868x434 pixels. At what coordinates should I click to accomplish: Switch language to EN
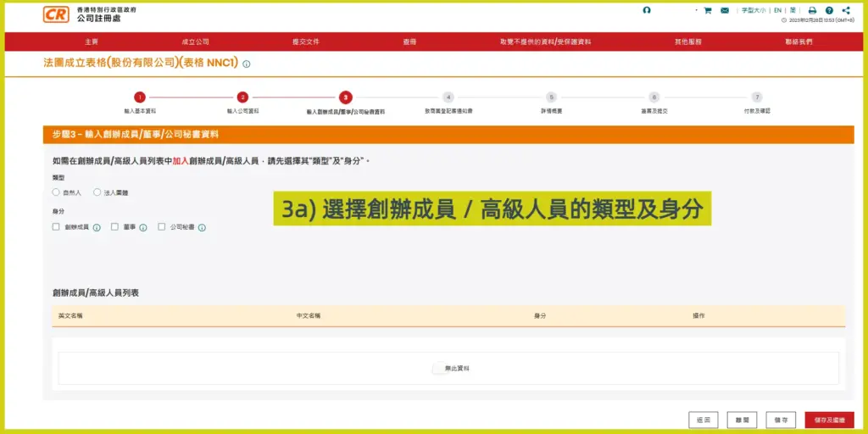777,10
